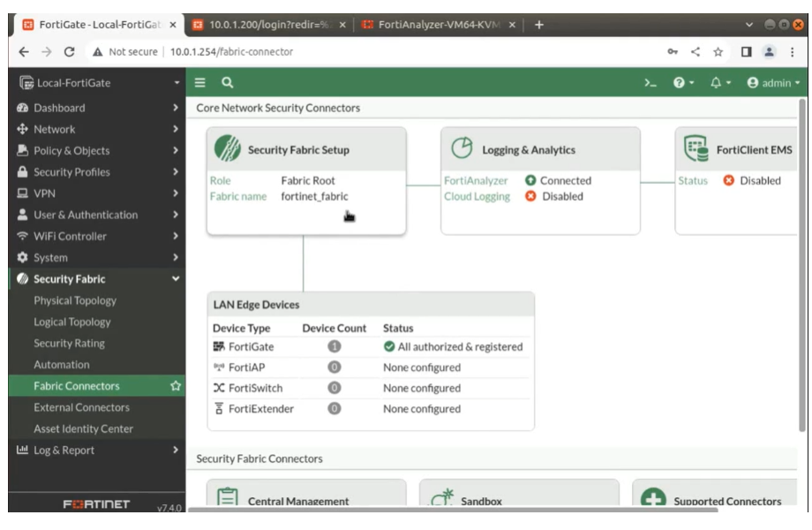Screen dimensions: 812x530
Task: Click the FortiAnalyzer connected status icon
Action: 530,180
